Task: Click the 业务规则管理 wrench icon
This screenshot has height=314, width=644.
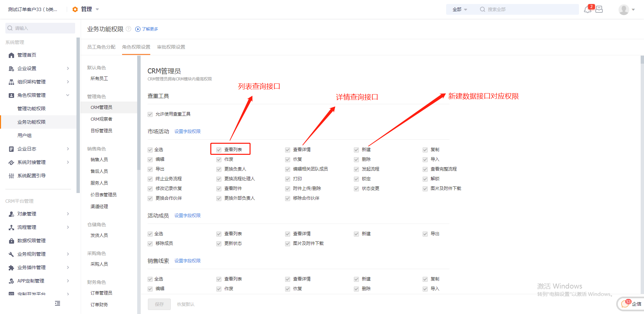Action: click(x=11, y=254)
